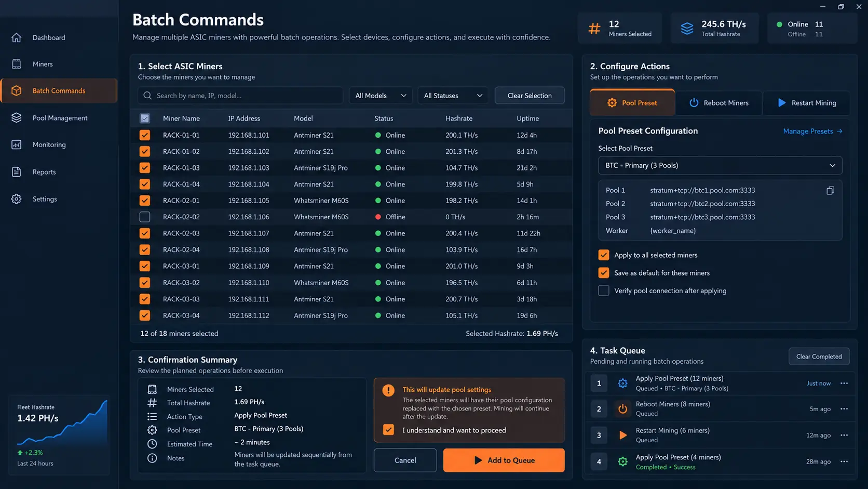Screen dimensions: 868x489
Task: Open more options for Reboot Miners task
Action: 844,409
